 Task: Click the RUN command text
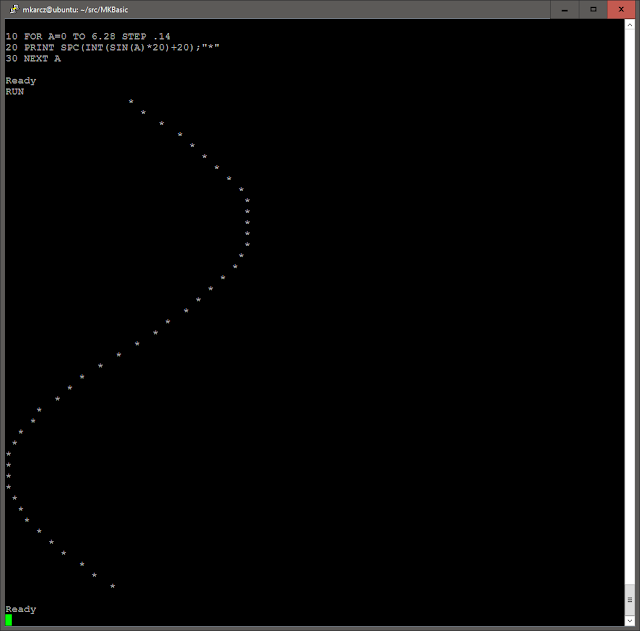(x=15, y=91)
